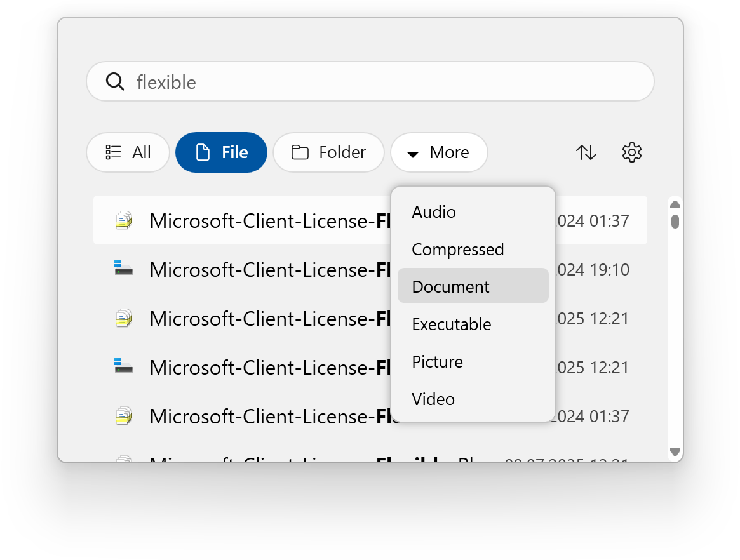The image size is (740, 560).
Task: Deselect the active File filter
Action: pos(221,152)
